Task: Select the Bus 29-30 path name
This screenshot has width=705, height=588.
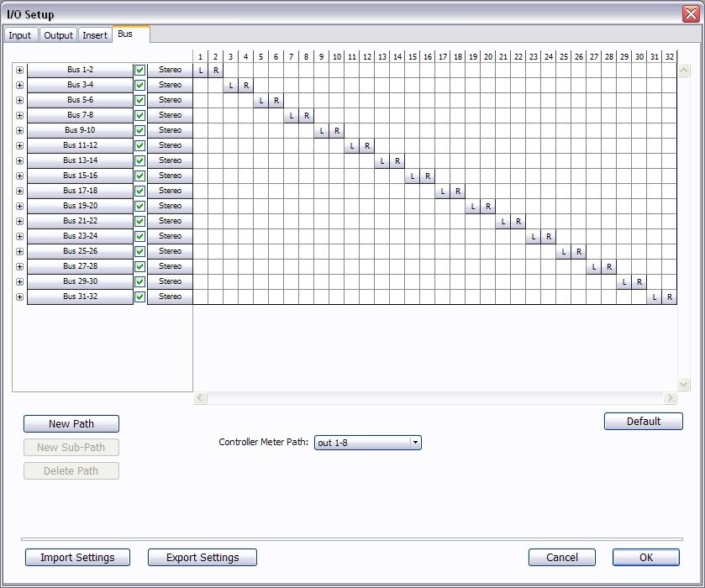Action: [80, 282]
